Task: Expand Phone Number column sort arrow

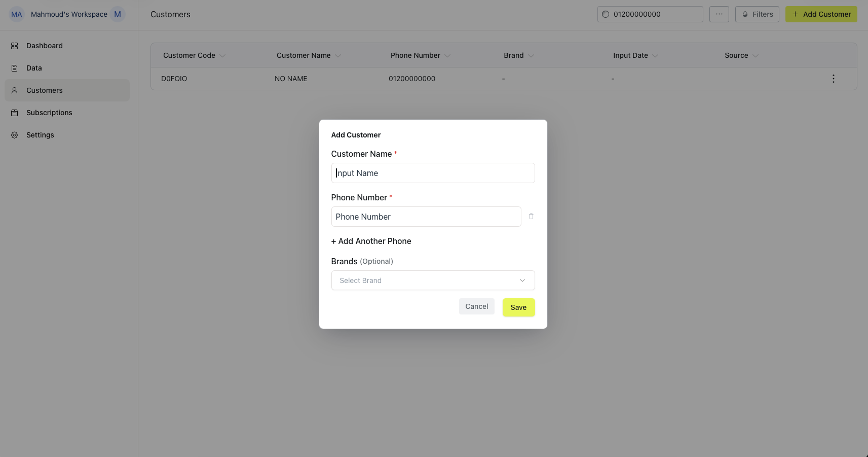Action: (447, 56)
